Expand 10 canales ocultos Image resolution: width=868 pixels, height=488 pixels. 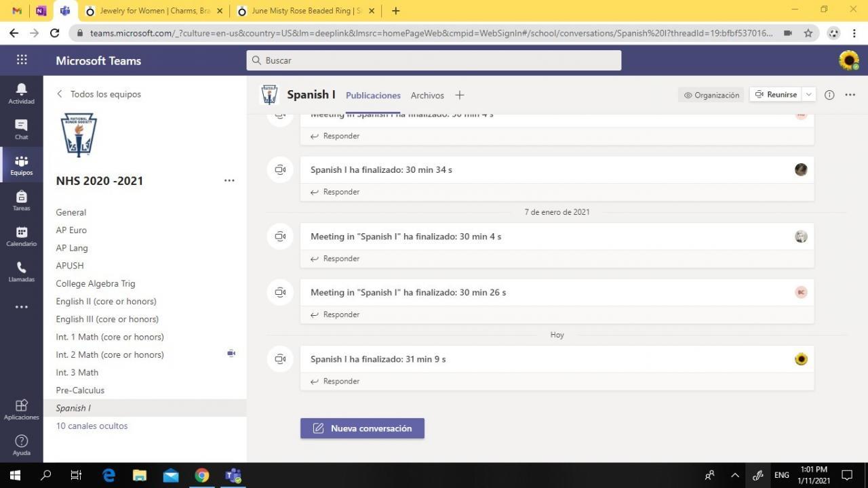pos(92,426)
